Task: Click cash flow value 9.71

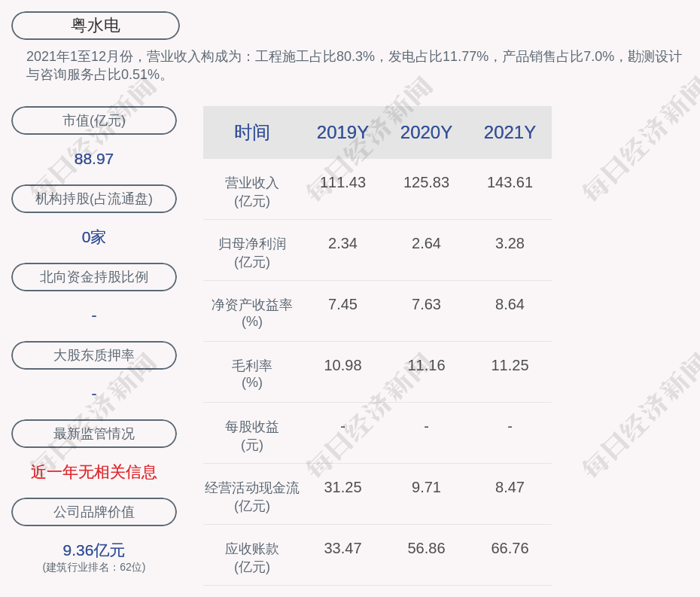Action: 426,487
